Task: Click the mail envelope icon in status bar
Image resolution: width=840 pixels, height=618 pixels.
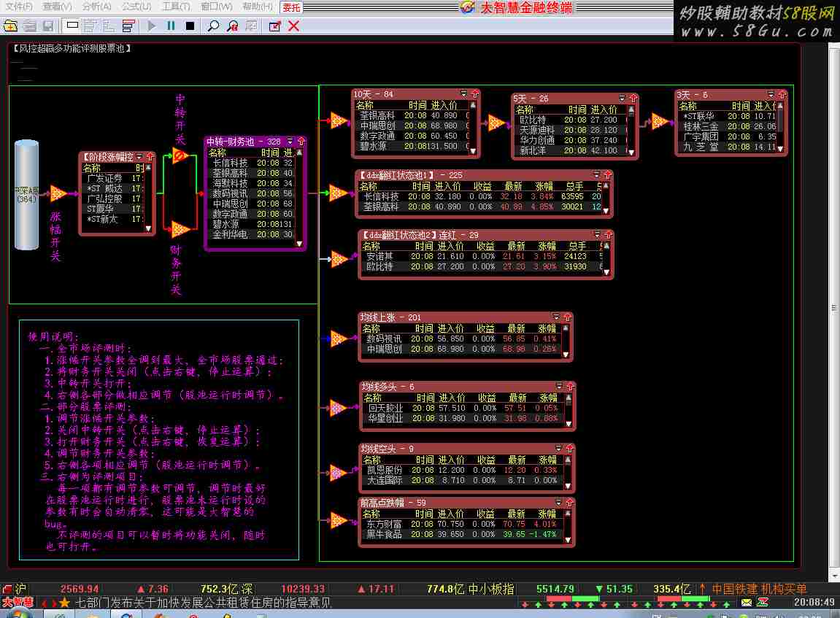Action: 747,603
